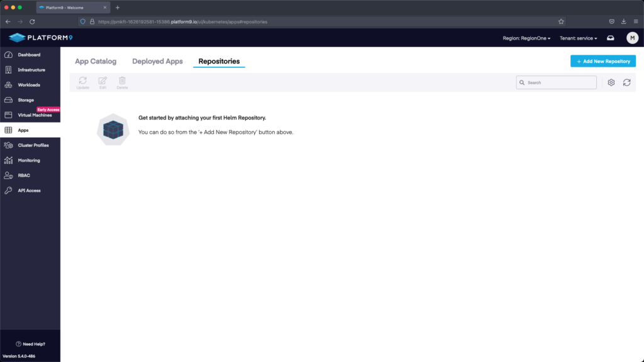Close the Platform9 - Welcome tab
Screen dimensions: 644x362
point(105,8)
